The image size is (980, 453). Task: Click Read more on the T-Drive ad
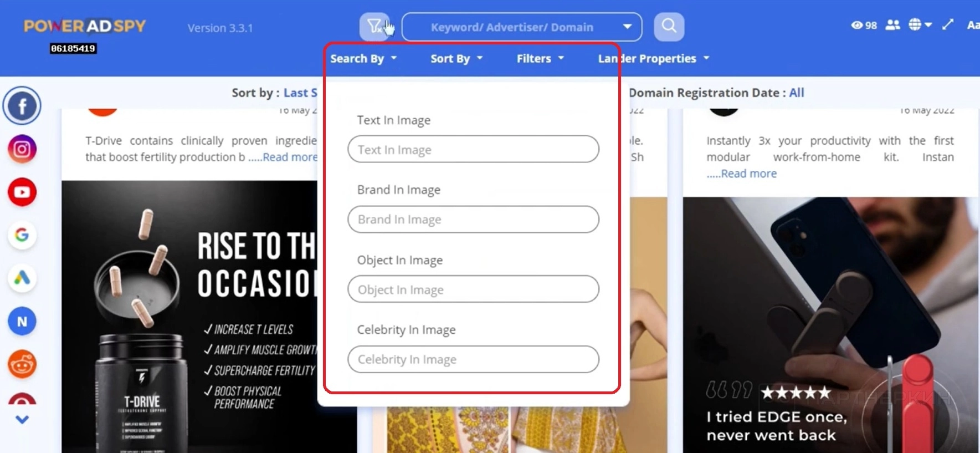click(290, 157)
